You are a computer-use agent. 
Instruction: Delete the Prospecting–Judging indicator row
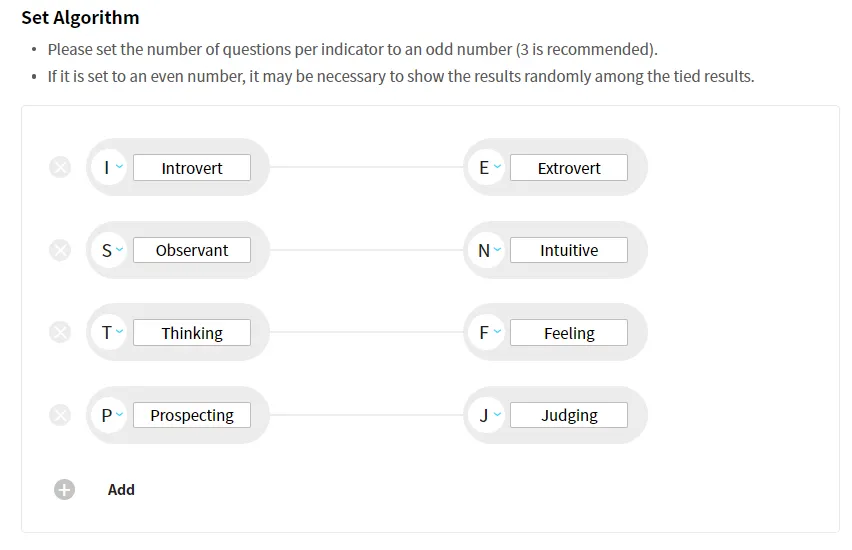[x=60, y=415]
